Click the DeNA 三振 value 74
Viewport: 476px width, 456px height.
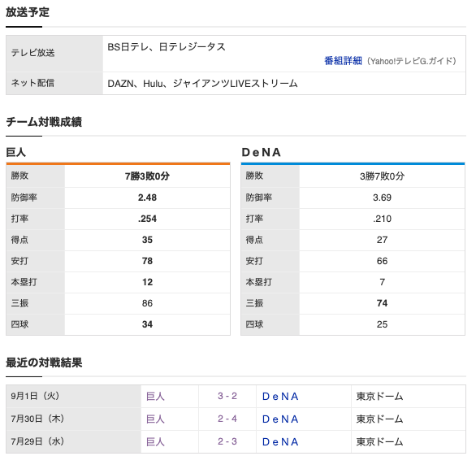click(x=382, y=303)
